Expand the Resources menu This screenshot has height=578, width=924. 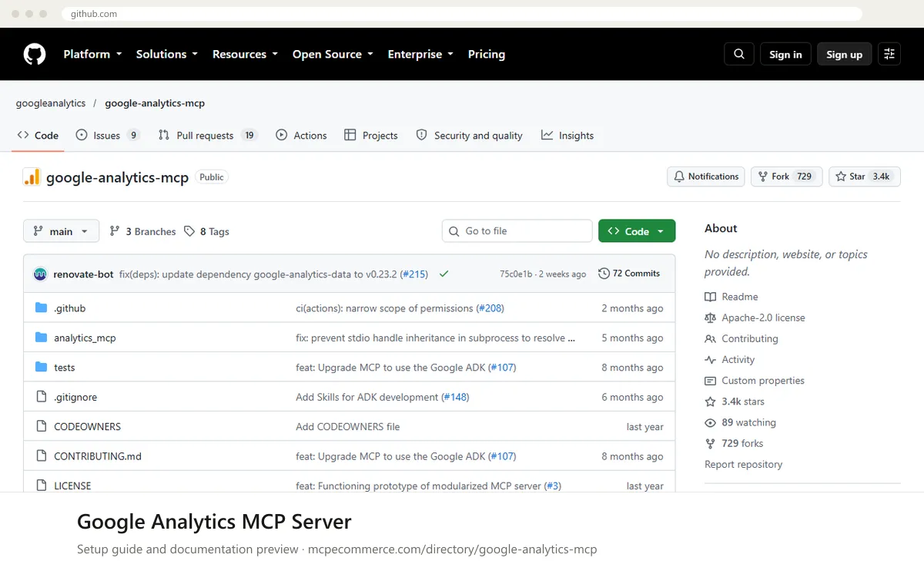[246, 54]
